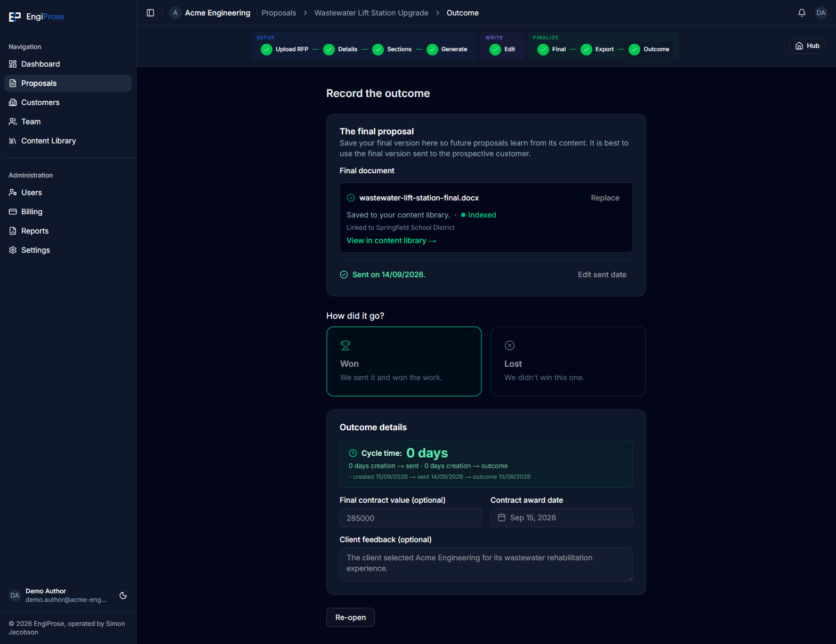Click Edit sent date

602,275
